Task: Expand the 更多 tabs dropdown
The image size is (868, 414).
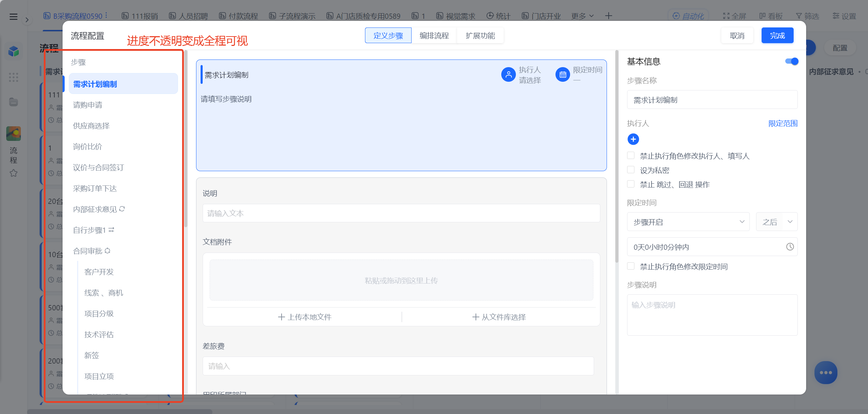Action: (x=582, y=16)
